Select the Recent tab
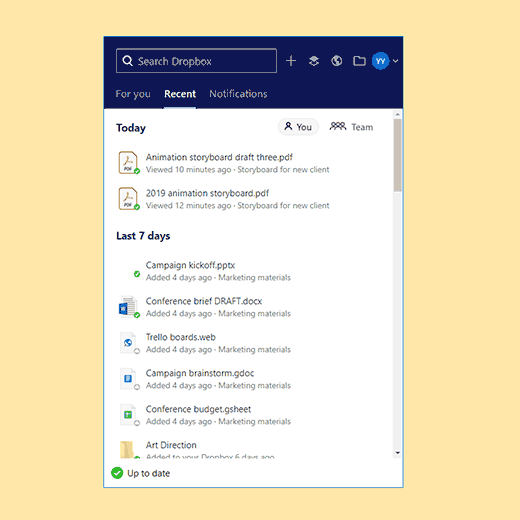Image resolution: width=520 pixels, height=520 pixels. (x=180, y=94)
